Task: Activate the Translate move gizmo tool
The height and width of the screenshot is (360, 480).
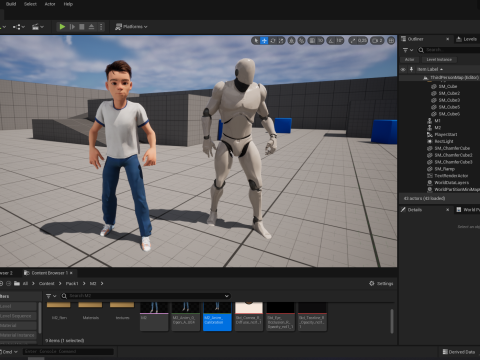Action: point(264,41)
